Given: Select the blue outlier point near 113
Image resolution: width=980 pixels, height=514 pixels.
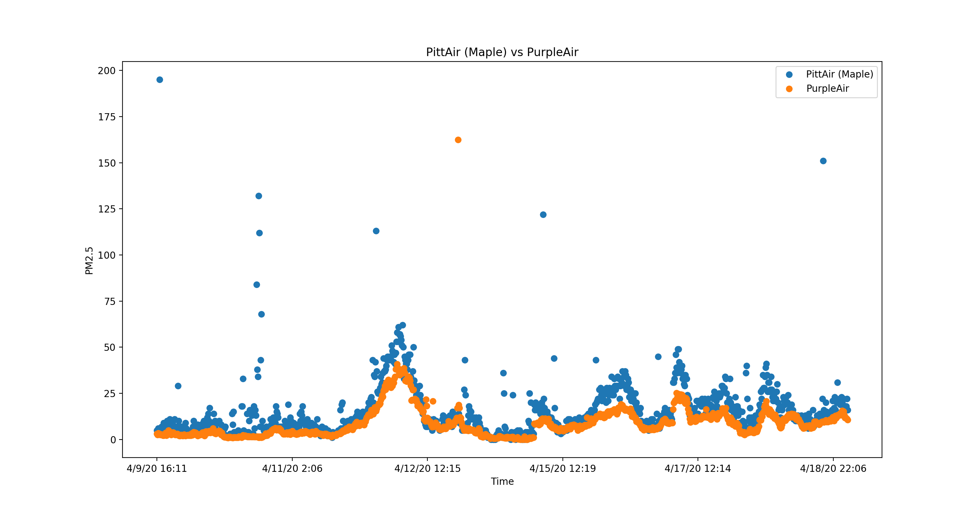Looking at the screenshot, I should (x=376, y=231).
